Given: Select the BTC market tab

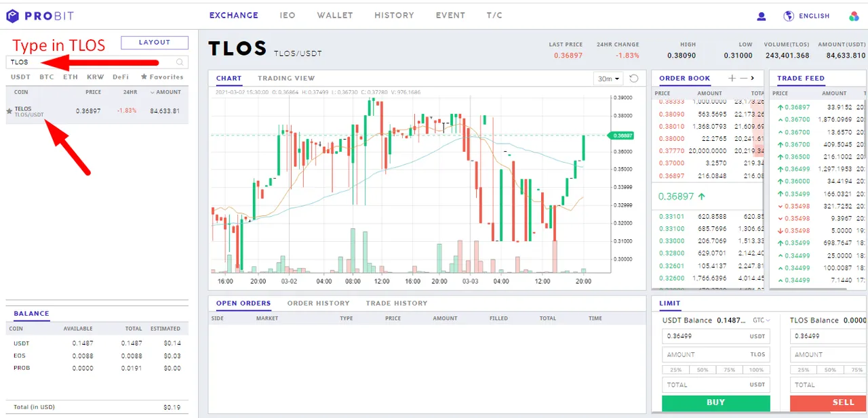Looking at the screenshot, I should coord(47,77).
